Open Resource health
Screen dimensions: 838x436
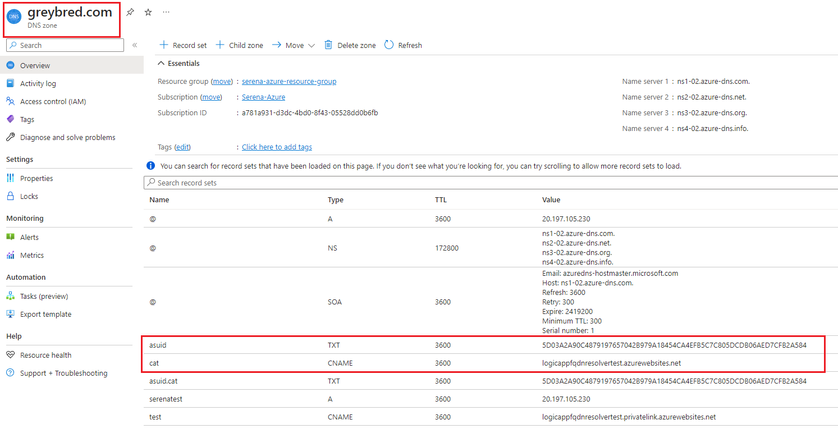point(45,355)
